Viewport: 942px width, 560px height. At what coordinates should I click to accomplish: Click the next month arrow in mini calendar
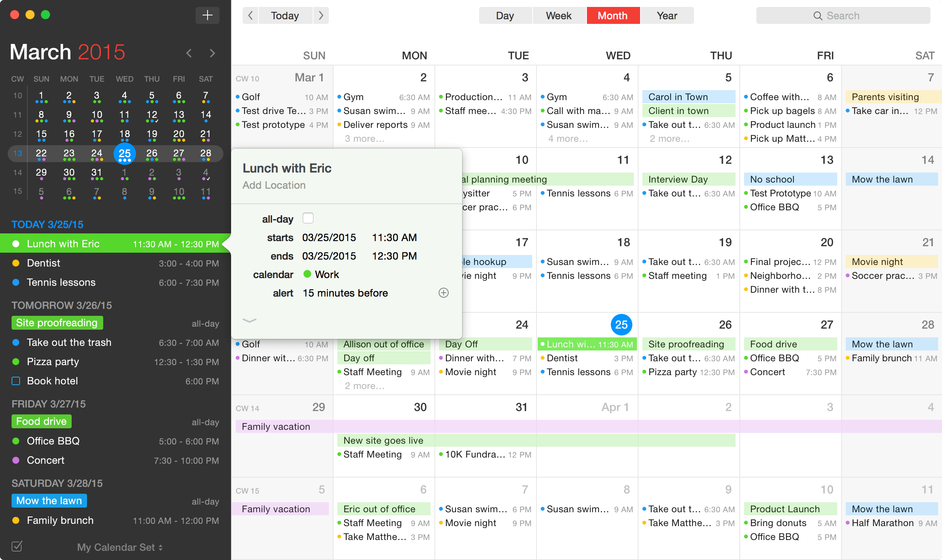(x=213, y=53)
